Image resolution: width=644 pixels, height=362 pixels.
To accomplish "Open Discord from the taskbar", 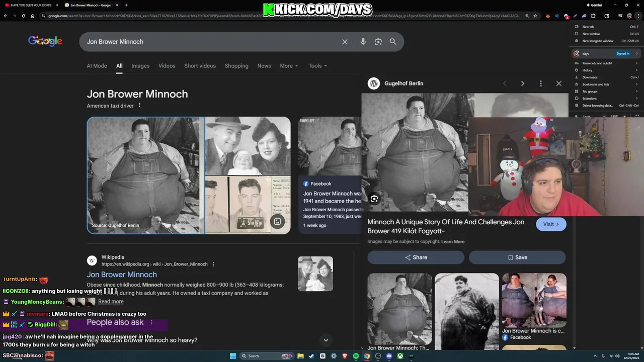I will (x=389, y=356).
